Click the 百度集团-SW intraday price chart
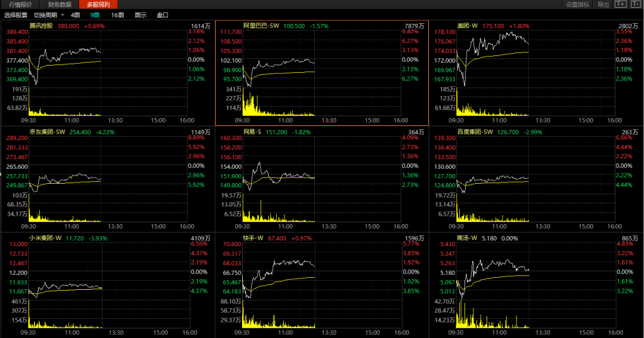644x338 pixels. [x=535, y=165]
